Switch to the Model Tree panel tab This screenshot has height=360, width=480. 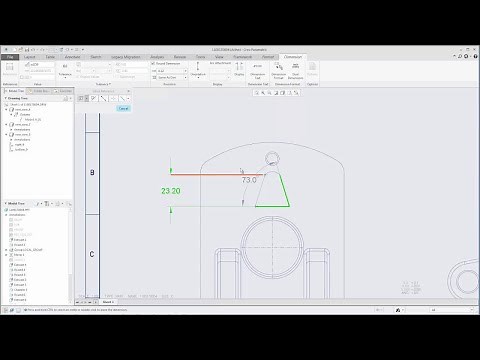(x=14, y=91)
